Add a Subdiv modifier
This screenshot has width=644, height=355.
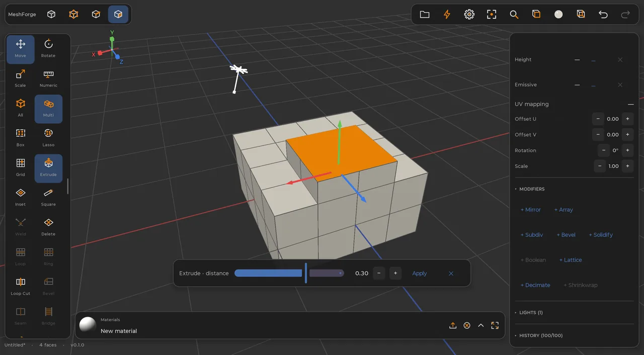click(532, 235)
